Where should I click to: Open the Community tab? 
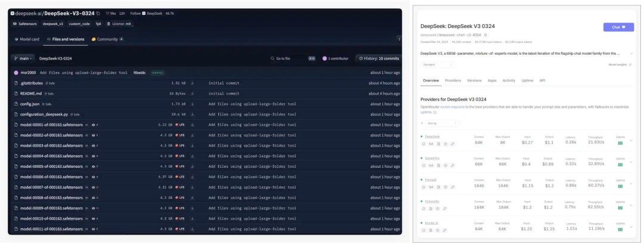(107, 39)
